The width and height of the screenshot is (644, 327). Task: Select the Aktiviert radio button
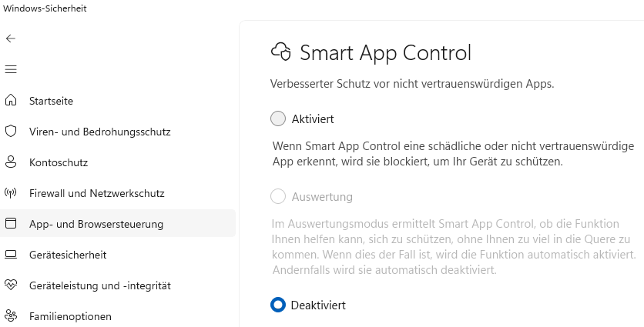[x=278, y=119]
